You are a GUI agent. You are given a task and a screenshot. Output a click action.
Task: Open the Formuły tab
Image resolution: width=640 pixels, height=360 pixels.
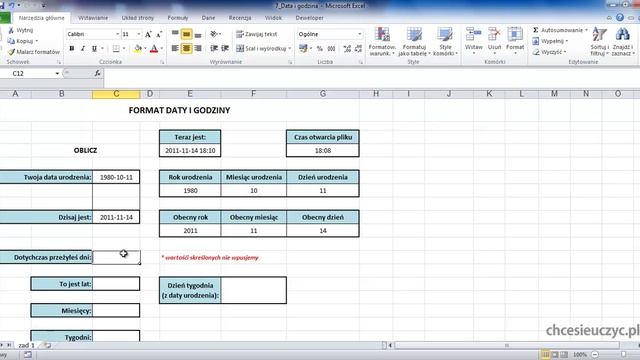tap(178, 18)
